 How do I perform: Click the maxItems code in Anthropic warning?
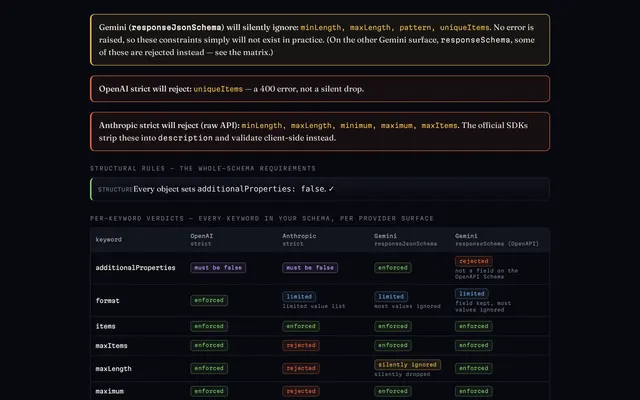(x=439, y=126)
